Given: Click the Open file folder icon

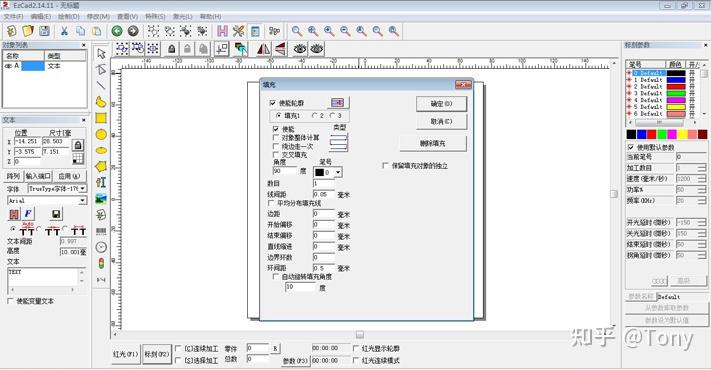Looking at the screenshot, I should tap(28, 31).
